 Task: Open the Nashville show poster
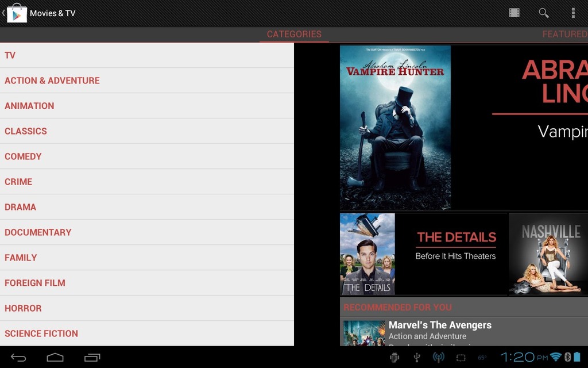tap(548, 254)
